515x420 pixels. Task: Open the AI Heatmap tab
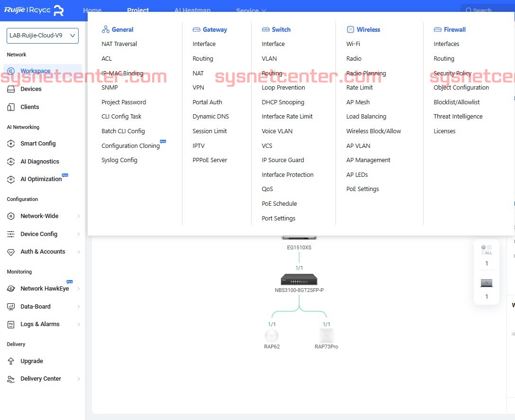tap(192, 10)
